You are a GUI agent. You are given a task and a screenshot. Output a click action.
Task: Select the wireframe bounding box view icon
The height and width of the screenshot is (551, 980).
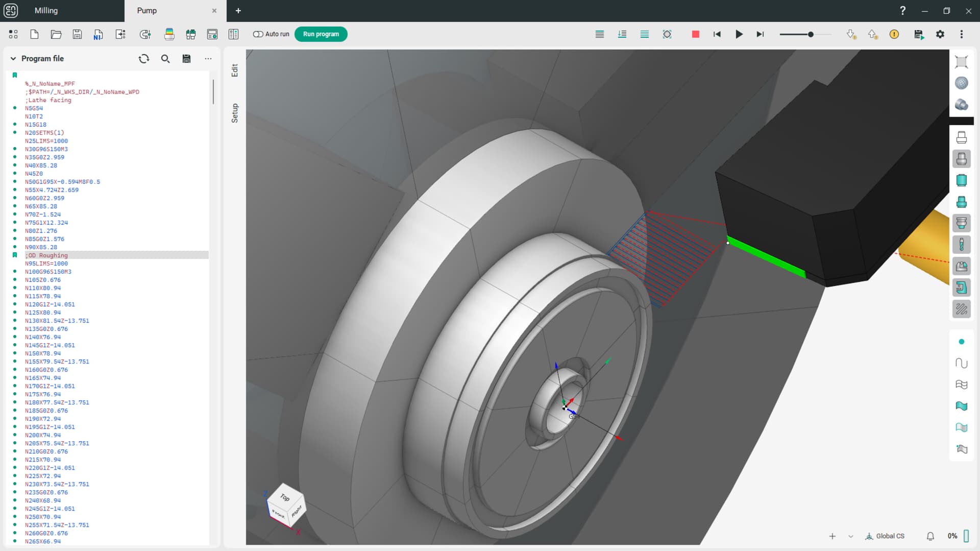coord(962,61)
